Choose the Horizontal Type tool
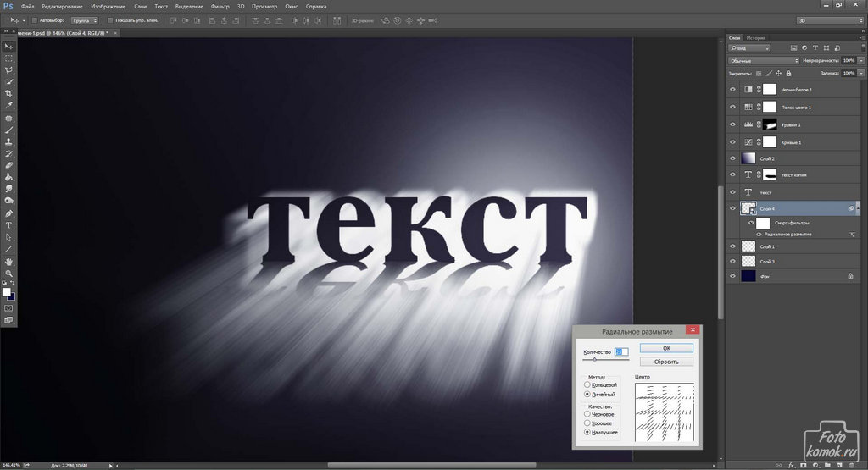 8,225
